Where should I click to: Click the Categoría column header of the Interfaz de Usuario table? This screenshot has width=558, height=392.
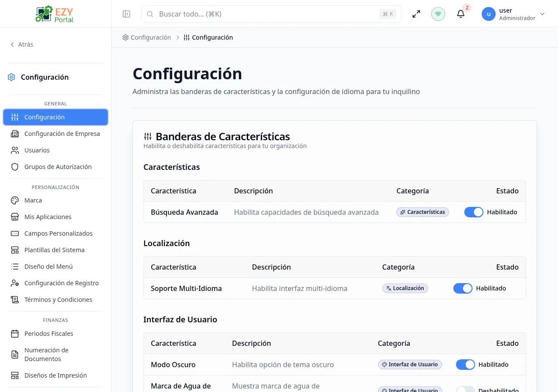[394, 343]
